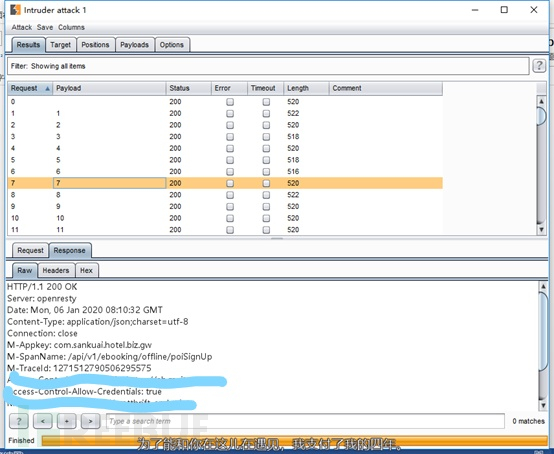Click the plus search options button
The height and width of the screenshot is (454, 554).
click(66, 421)
